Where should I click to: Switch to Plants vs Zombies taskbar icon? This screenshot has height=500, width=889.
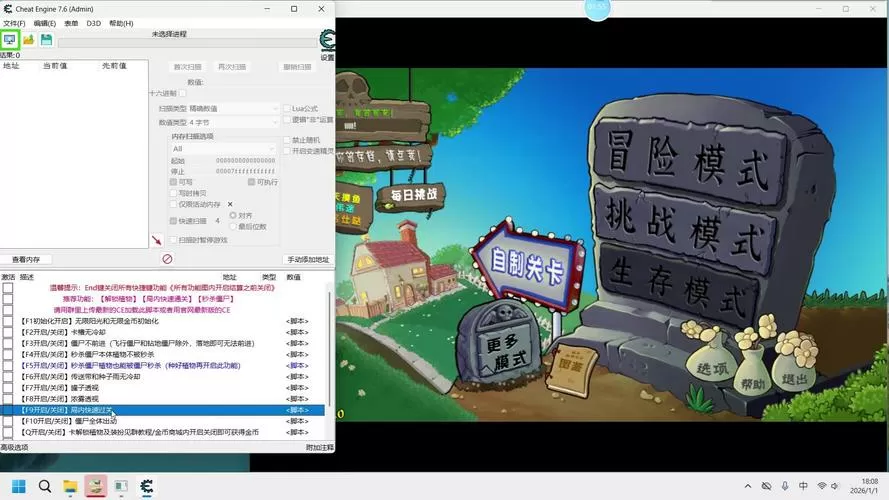coord(96,486)
